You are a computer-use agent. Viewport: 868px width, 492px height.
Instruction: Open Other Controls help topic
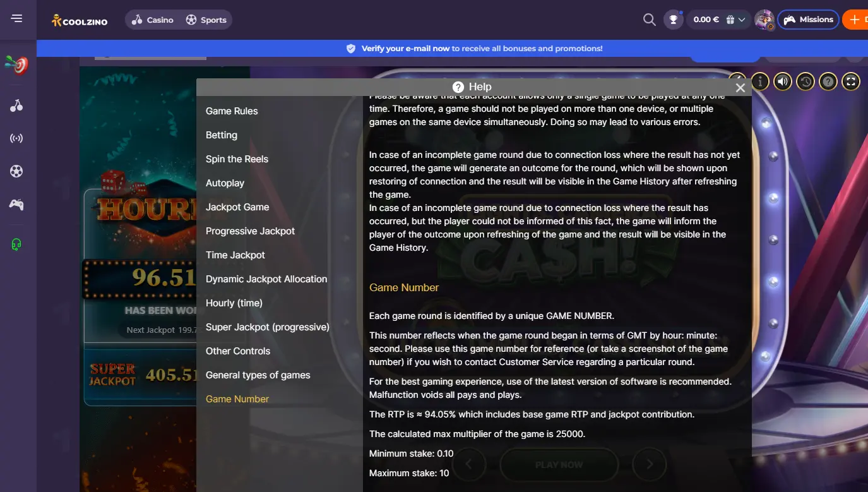click(x=238, y=351)
